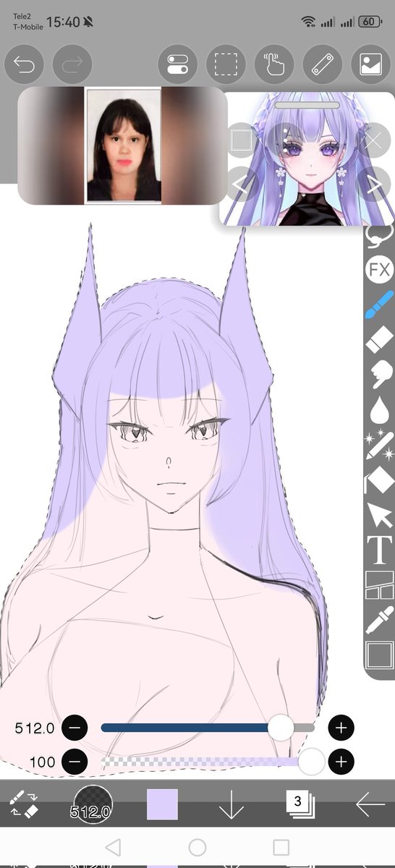Select the Blur droplet tool
The width and height of the screenshot is (395, 868).
pos(379,410)
